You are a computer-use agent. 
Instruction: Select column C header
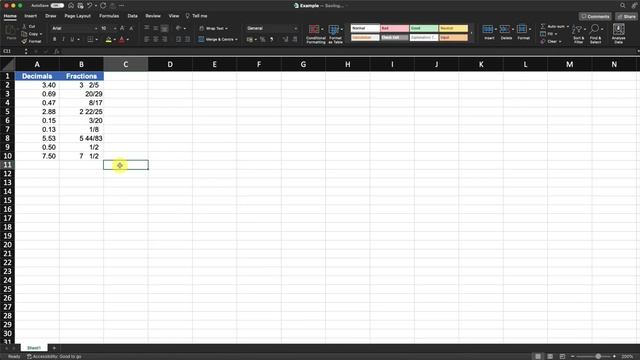pos(126,64)
